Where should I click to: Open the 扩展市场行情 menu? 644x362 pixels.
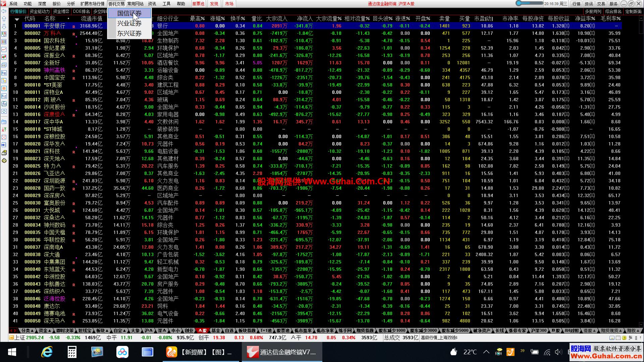pyautogui.click(x=92, y=4)
